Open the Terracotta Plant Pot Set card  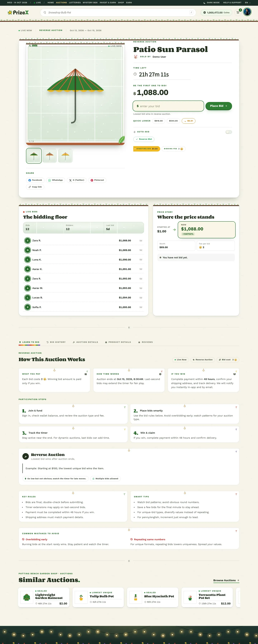point(207,597)
